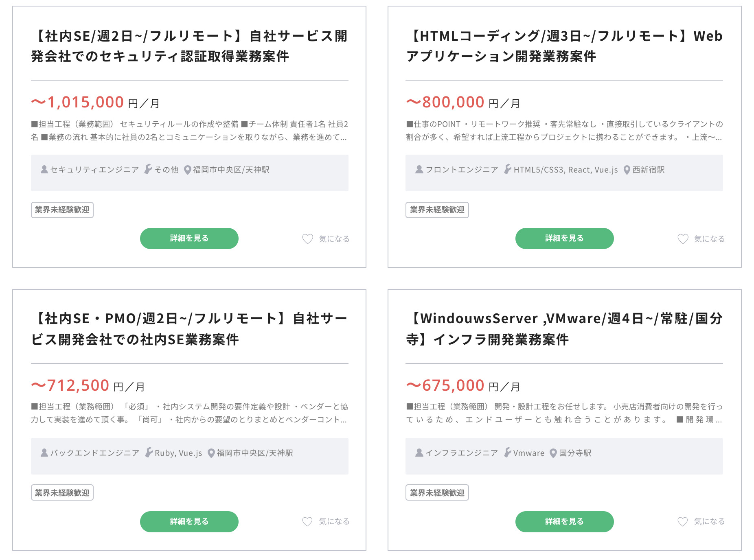754x560 pixels.
Task: Click 詳細を見る on the 675,000円 infrastructure job
Action: [564, 522]
